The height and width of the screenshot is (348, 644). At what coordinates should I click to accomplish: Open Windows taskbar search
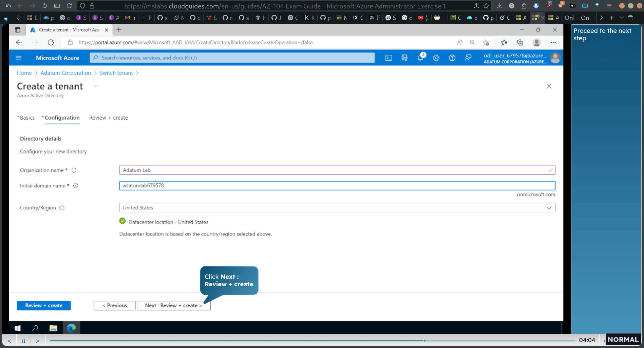tap(35, 328)
